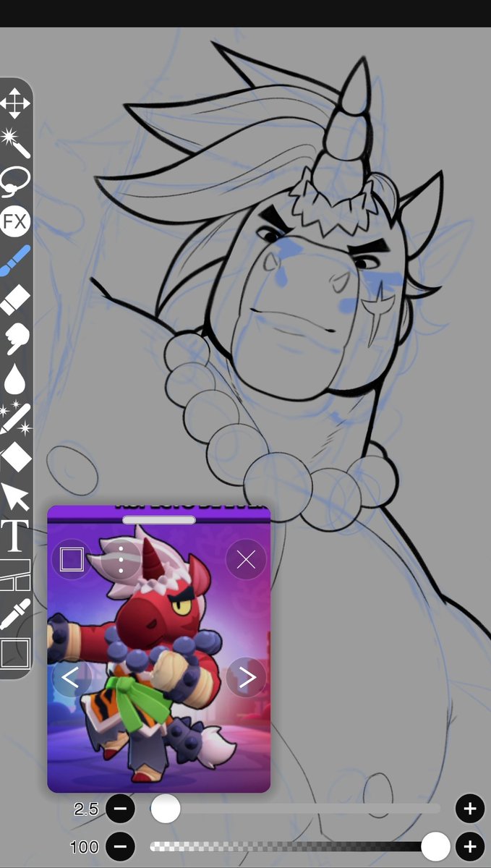Select the Canvas tool
Screen dimensions: 491x868
pyautogui.click(x=14, y=653)
